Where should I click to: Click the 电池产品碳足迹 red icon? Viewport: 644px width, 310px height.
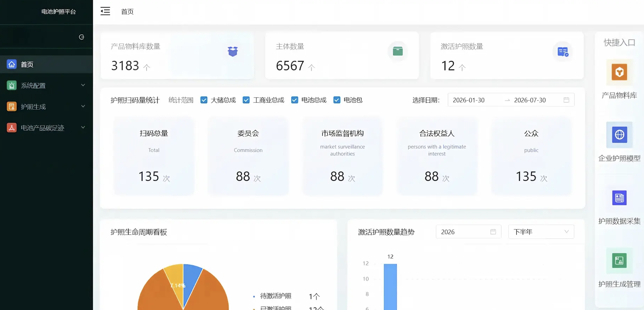tap(11, 128)
